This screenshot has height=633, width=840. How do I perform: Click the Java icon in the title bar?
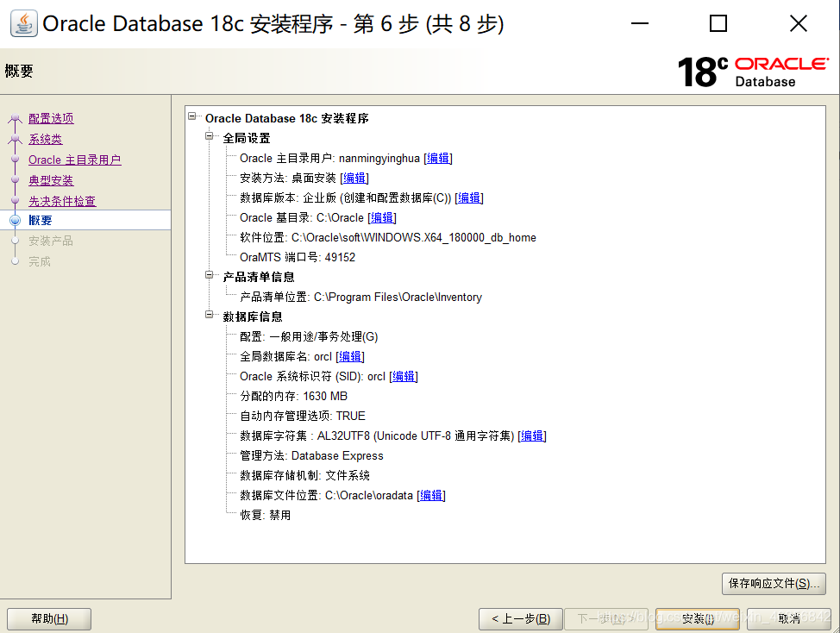tap(24, 23)
